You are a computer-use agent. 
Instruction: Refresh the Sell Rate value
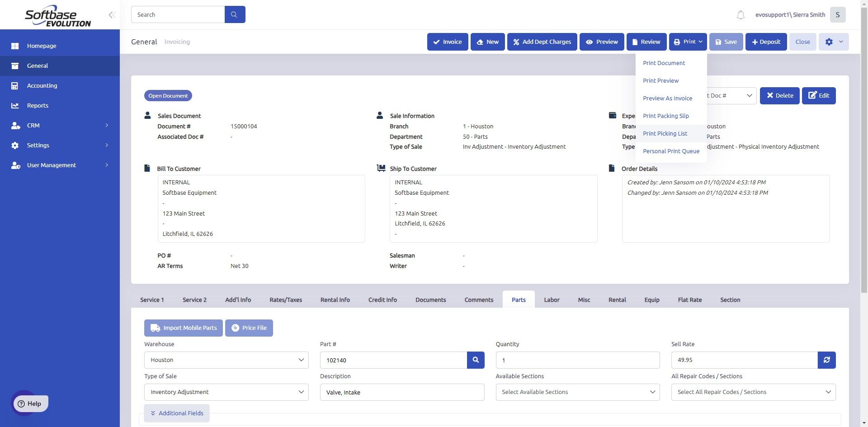point(826,360)
